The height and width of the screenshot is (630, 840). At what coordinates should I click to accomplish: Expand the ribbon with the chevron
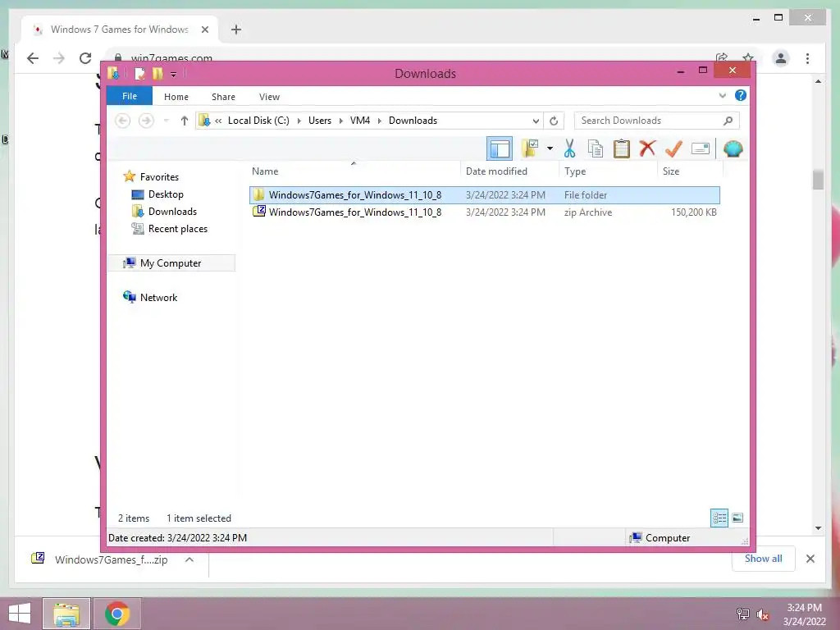tap(722, 96)
